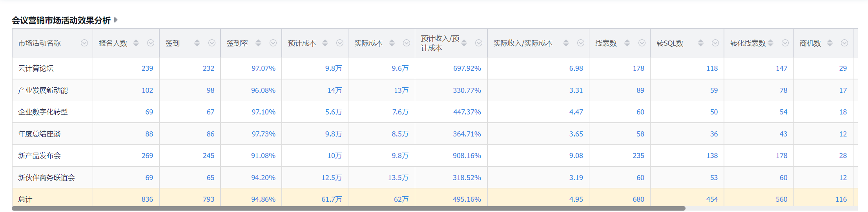
Task: Open filter dropdown for 市场活动名称 column
Action: 84,43
